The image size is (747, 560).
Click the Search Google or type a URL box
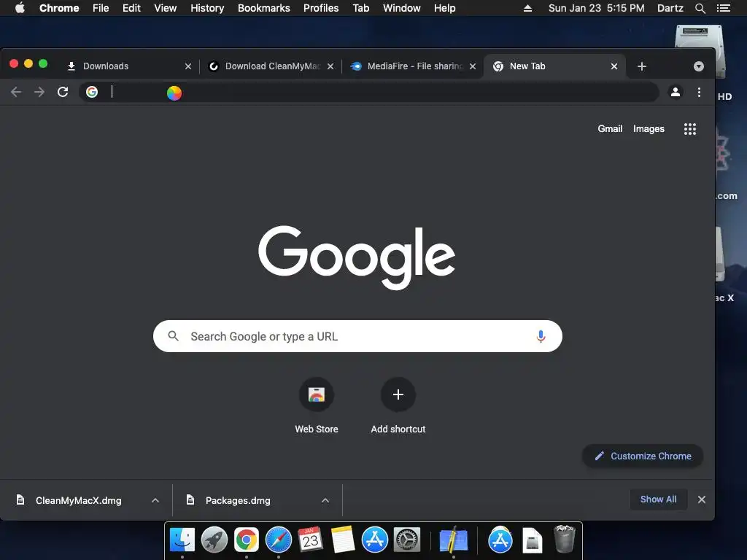(x=357, y=336)
